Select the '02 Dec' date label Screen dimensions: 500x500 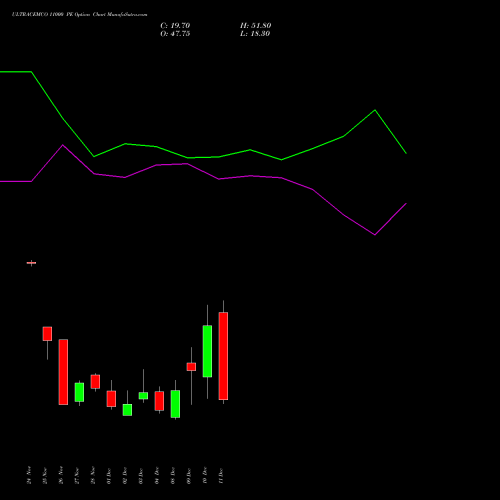pos(125,476)
